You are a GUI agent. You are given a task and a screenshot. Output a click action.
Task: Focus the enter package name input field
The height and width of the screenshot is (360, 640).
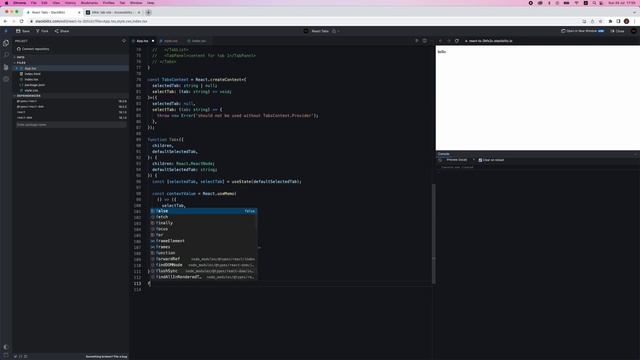pyautogui.click(x=71, y=125)
